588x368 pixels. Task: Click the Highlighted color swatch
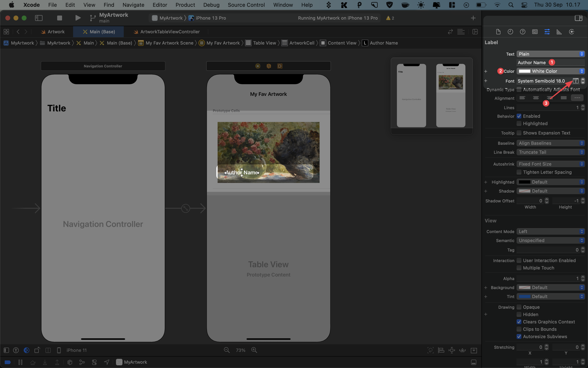click(x=525, y=182)
